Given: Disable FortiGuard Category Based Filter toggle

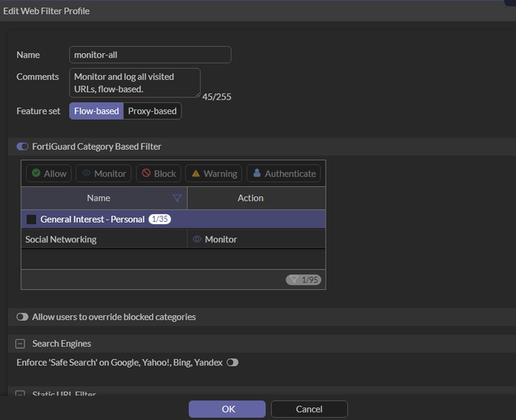Looking at the screenshot, I should 22,147.
